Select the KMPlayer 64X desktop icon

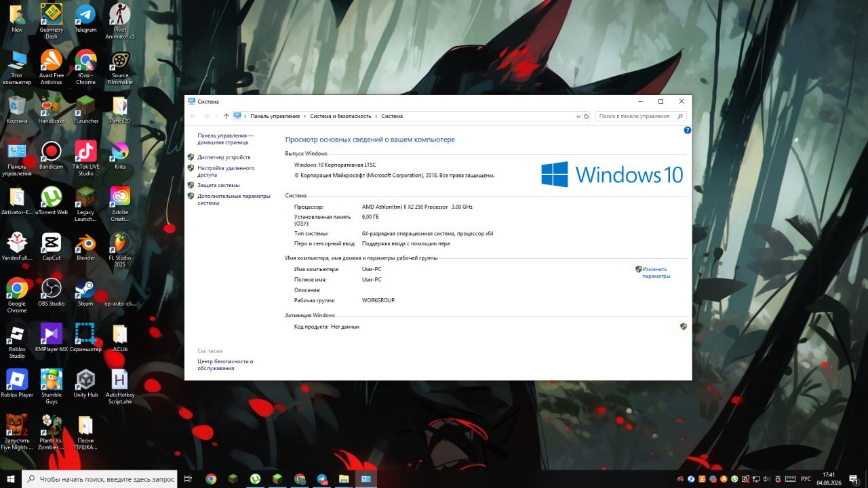tap(51, 337)
